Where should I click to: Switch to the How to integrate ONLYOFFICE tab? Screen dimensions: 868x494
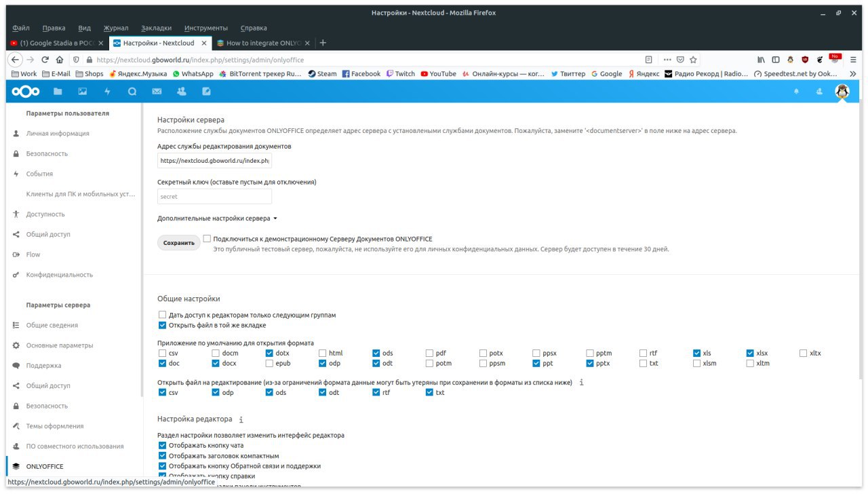point(263,43)
